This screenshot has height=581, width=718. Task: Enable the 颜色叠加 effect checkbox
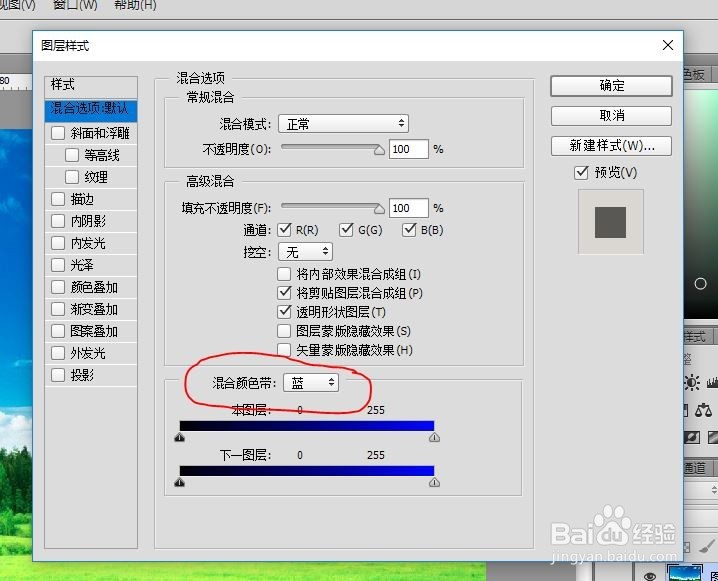pyautogui.click(x=58, y=287)
